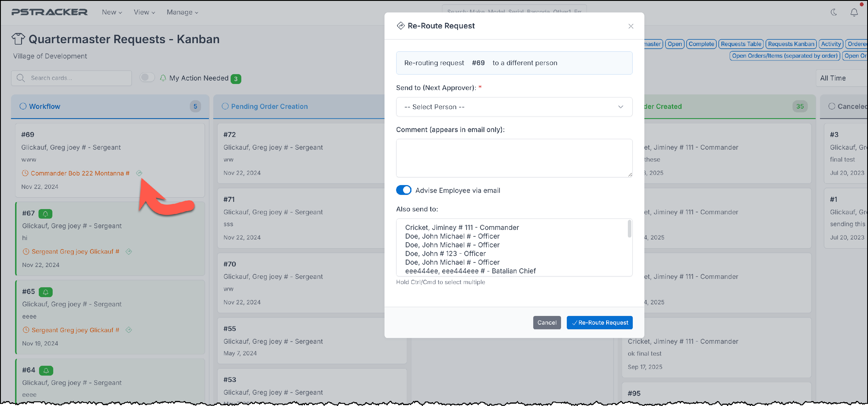Expand the New menu
The width and height of the screenshot is (868, 406).
112,12
